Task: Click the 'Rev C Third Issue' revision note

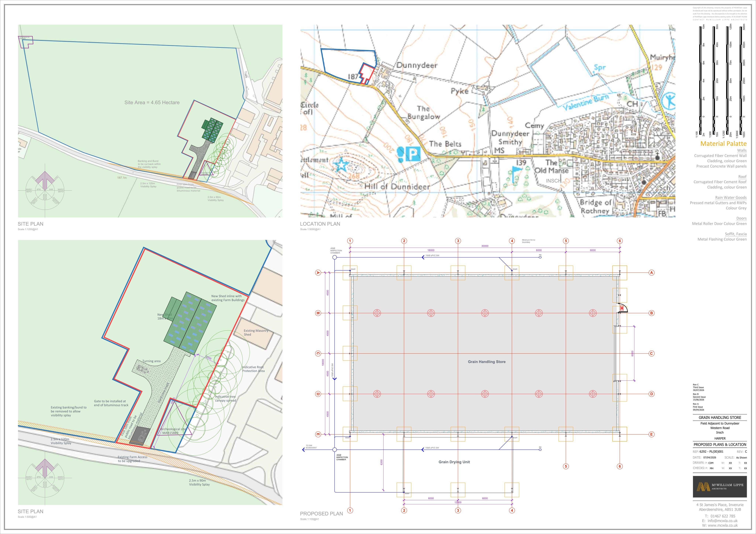Action: click(x=699, y=387)
